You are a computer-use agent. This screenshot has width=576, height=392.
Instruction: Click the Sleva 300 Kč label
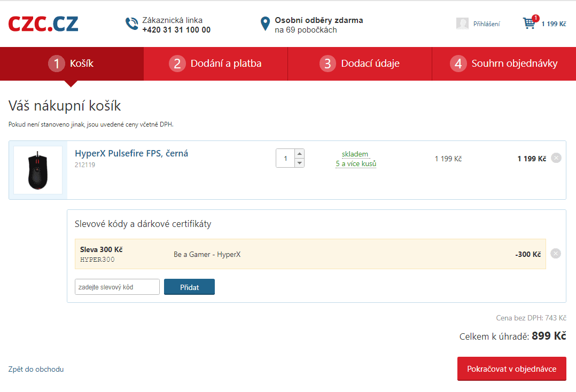tap(102, 249)
